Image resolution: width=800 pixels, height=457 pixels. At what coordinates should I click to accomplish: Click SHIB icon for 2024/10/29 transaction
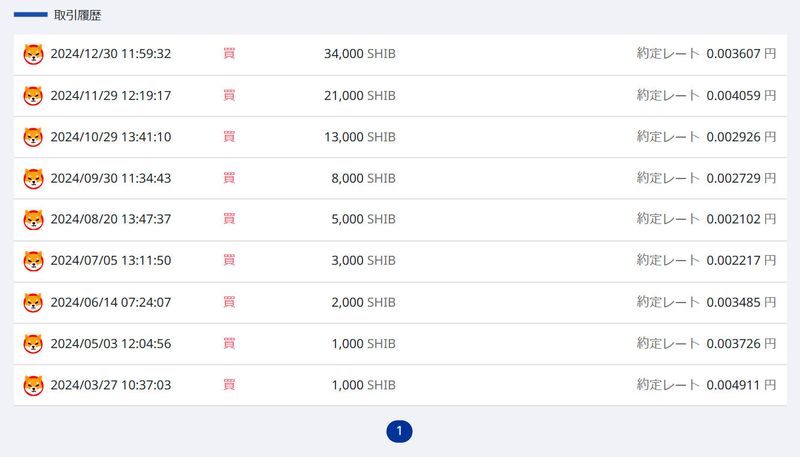(34, 137)
